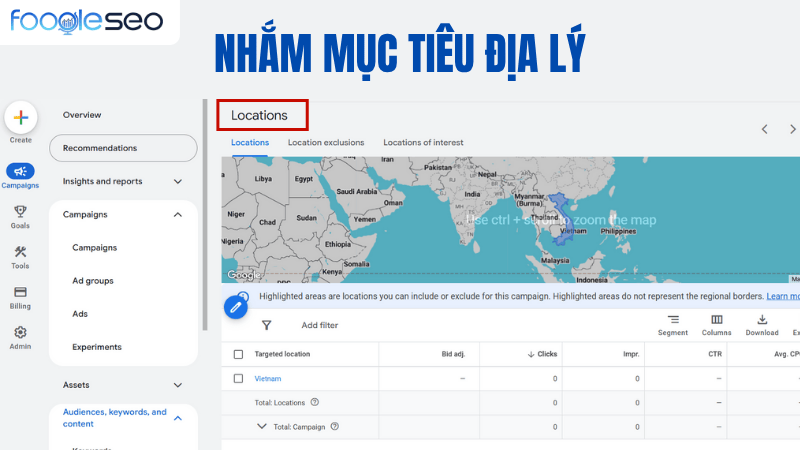Tick the select-all header checkbox
The height and width of the screenshot is (450, 800).
[238, 354]
